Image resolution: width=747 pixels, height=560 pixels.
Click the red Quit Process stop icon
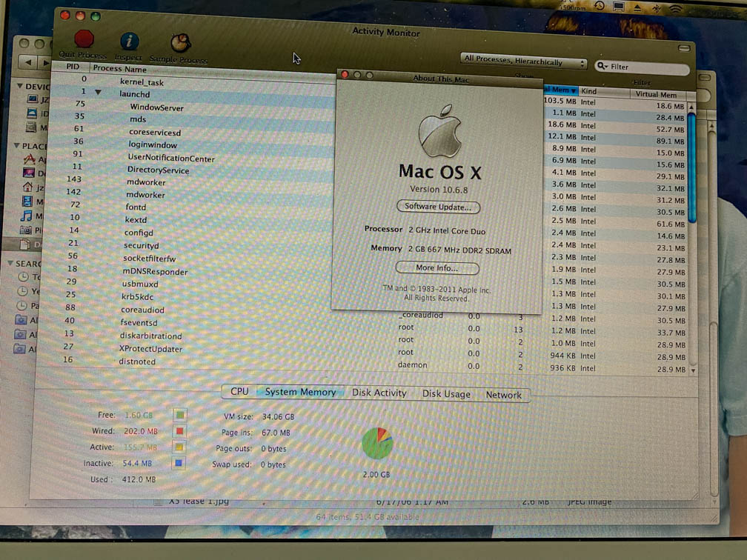[x=84, y=39]
